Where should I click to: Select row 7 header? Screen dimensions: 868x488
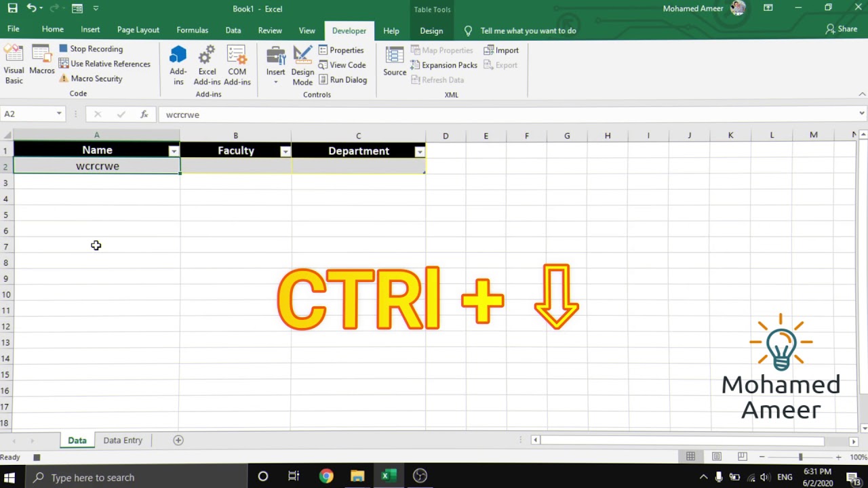pyautogui.click(x=6, y=247)
